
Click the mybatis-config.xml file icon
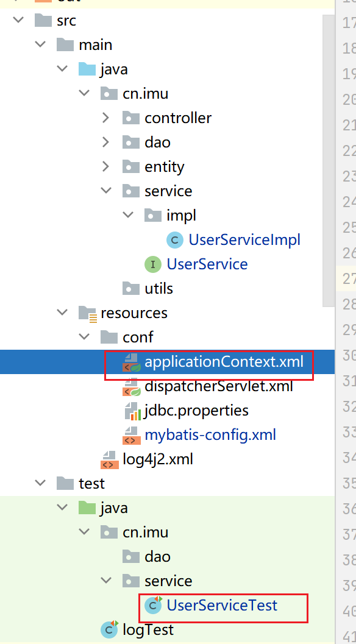point(131,436)
